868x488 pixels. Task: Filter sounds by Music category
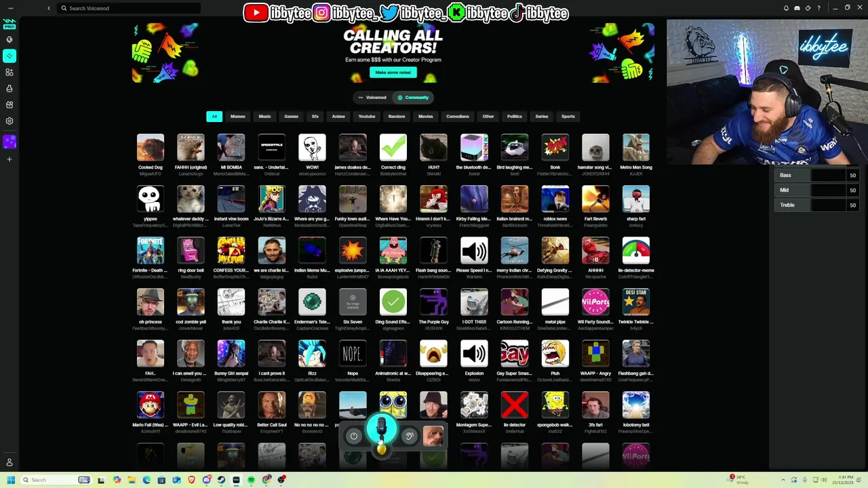(265, 117)
